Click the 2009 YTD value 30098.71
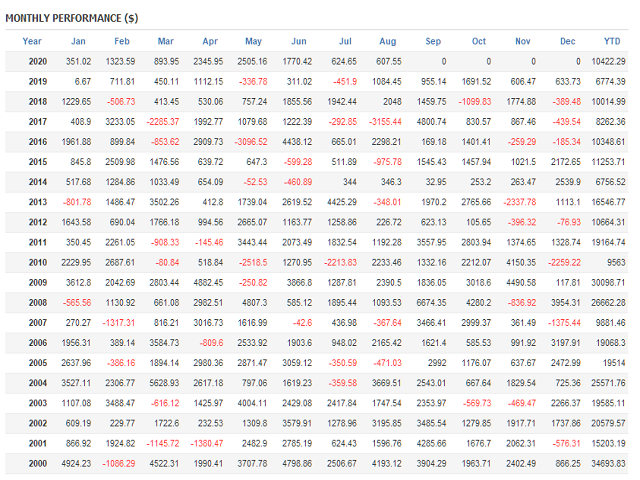 pyautogui.click(x=608, y=282)
